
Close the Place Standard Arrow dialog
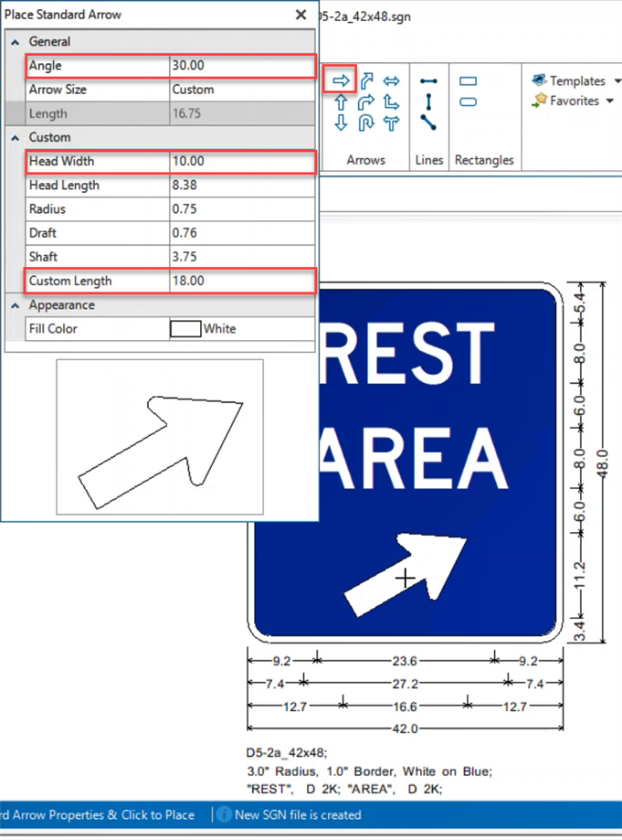pyautogui.click(x=300, y=15)
